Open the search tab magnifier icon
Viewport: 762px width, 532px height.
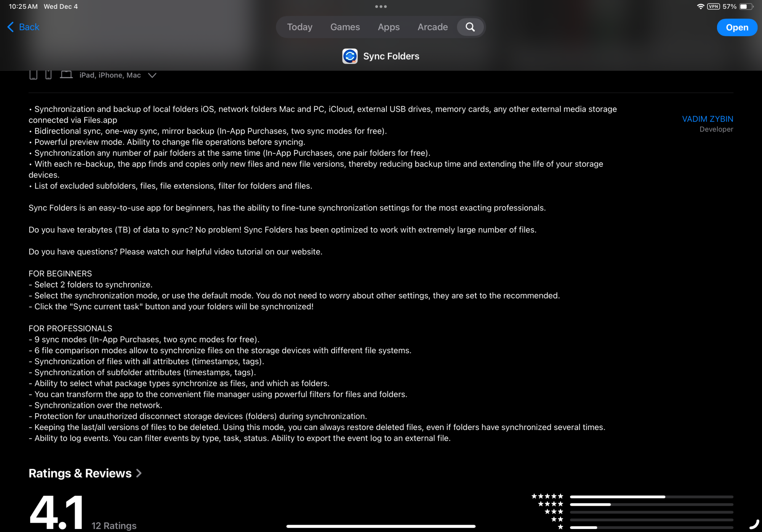tap(470, 27)
